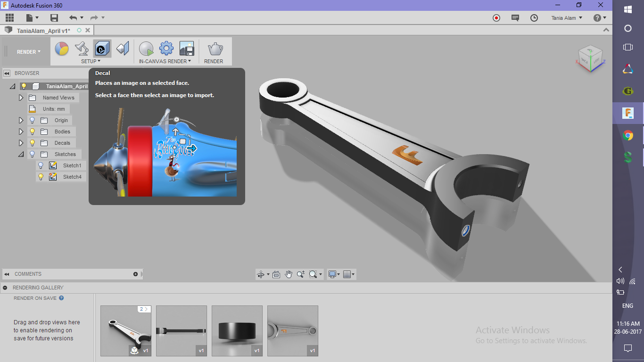Select the Units: mm entry
Screen dimensions: 644x362
pos(54,109)
